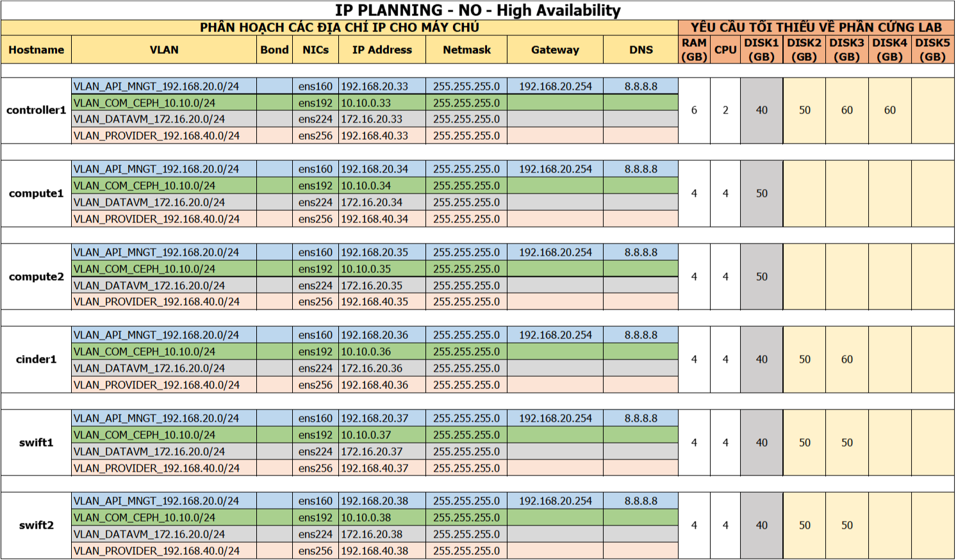Image resolution: width=956 pixels, height=560 pixels.
Task: Select the RAM (GB) column header
Action: tap(694, 50)
